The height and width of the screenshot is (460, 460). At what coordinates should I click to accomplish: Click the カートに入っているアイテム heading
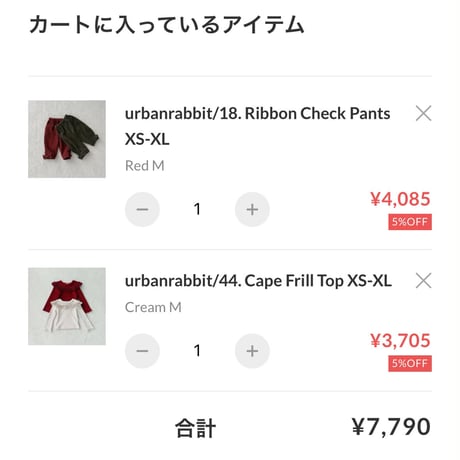[167, 25]
